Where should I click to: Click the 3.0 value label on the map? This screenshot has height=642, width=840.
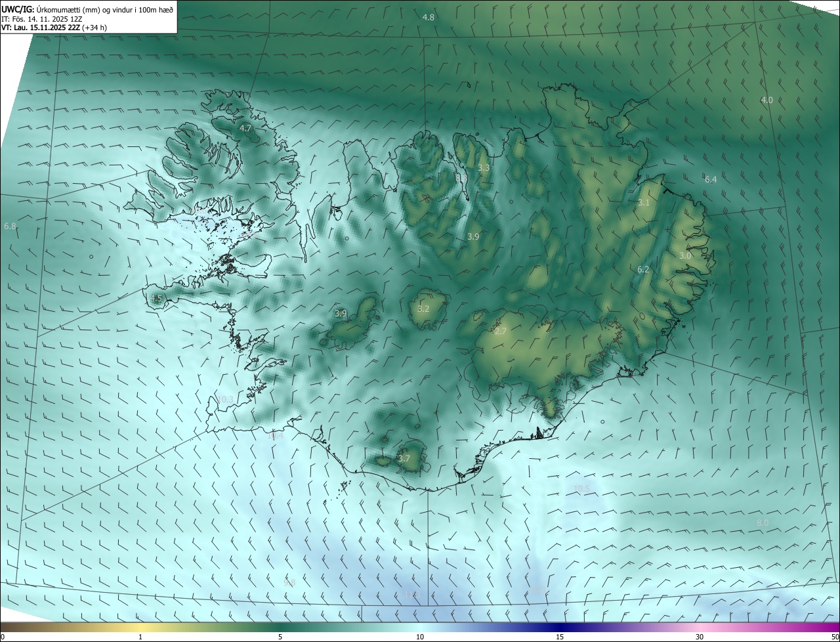point(685,255)
